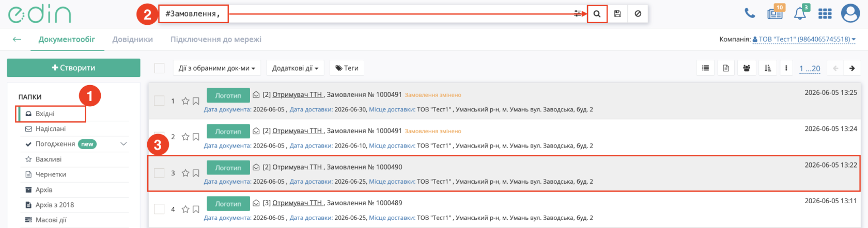Open Отримувач ТТН link in row 1
The image size is (868, 228).
297,95
